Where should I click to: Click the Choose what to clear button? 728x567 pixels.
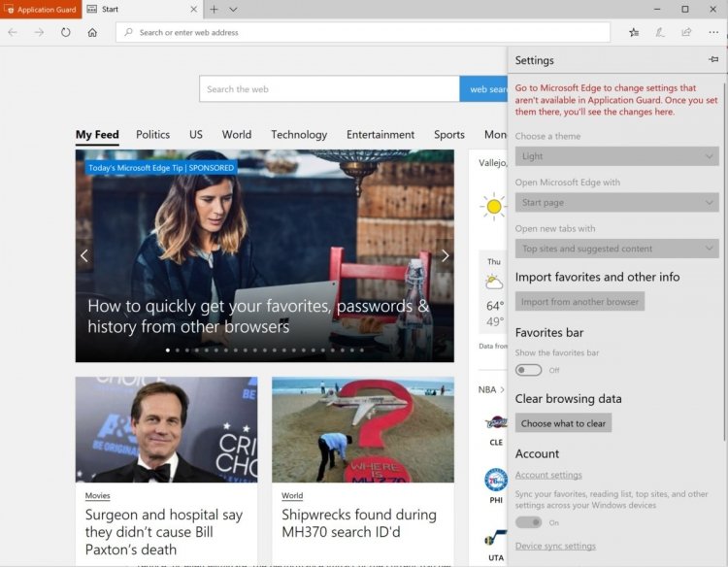(x=563, y=423)
